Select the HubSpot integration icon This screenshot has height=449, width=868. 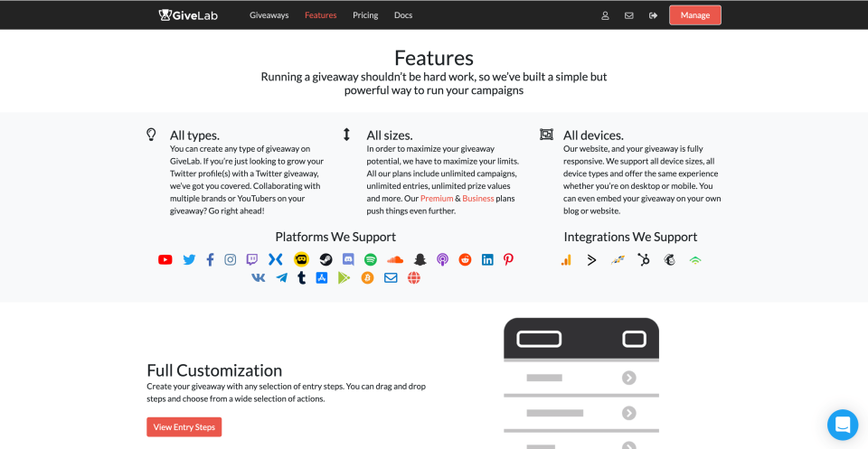(643, 260)
